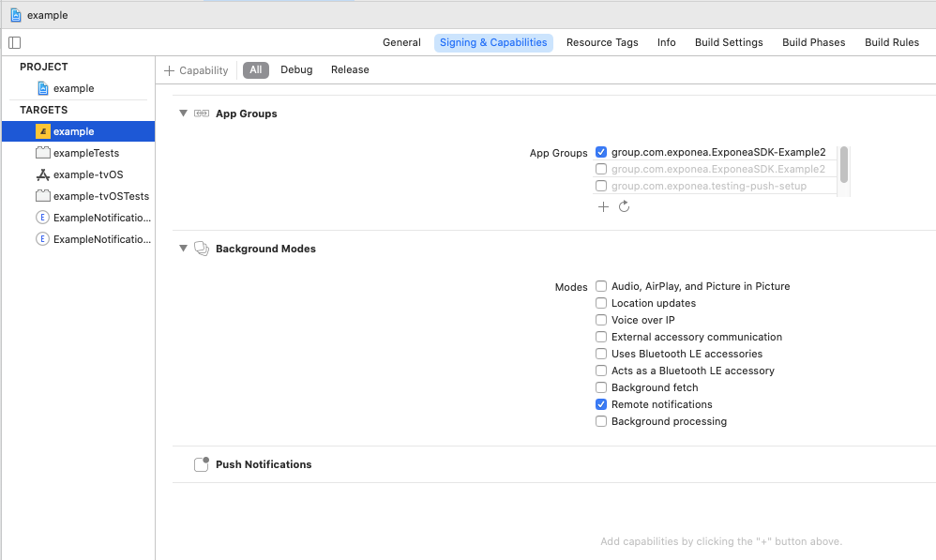Open the Signing & Capabilities tab

tap(493, 42)
